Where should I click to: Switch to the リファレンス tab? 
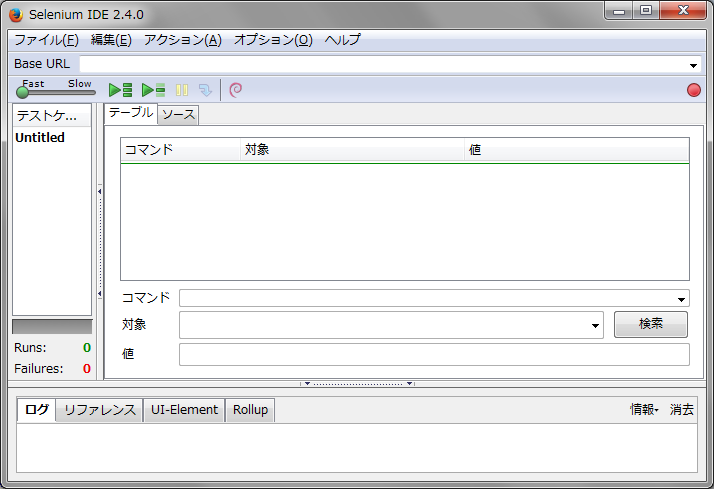click(x=99, y=410)
